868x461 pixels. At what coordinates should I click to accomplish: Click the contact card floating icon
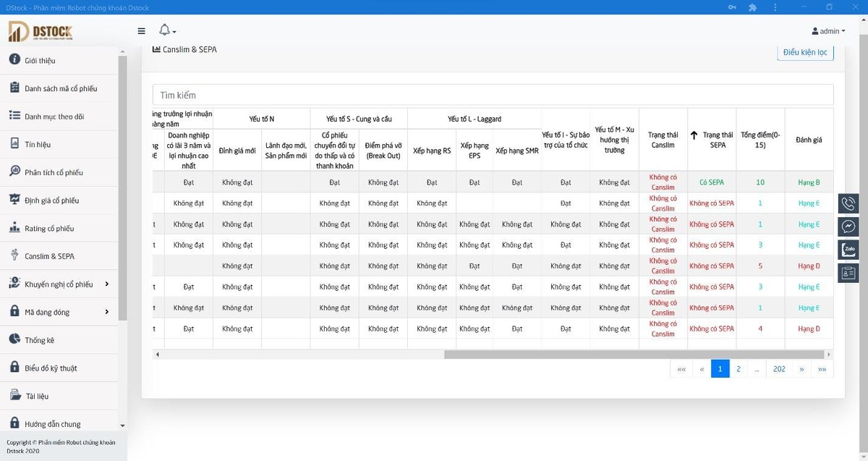[x=848, y=273]
